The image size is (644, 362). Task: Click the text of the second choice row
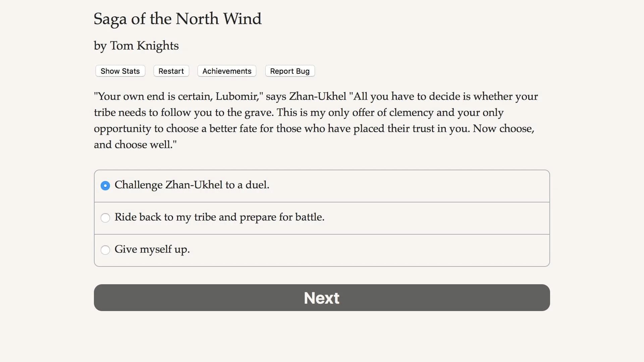pos(219,217)
